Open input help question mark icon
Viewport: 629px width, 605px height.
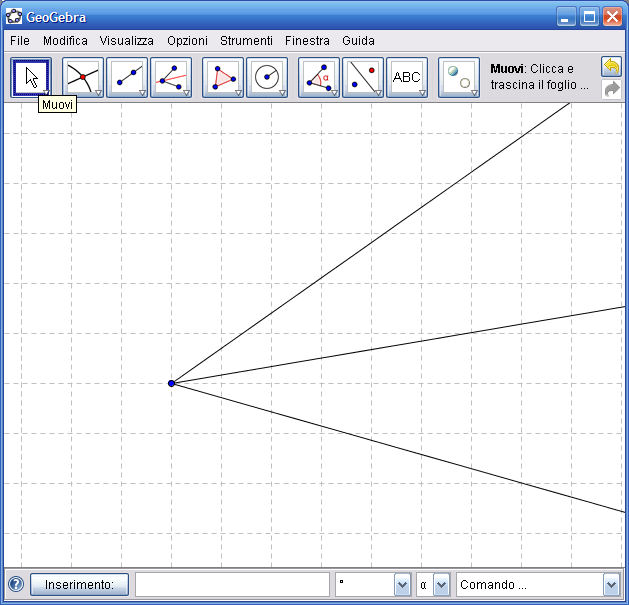[16, 584]
